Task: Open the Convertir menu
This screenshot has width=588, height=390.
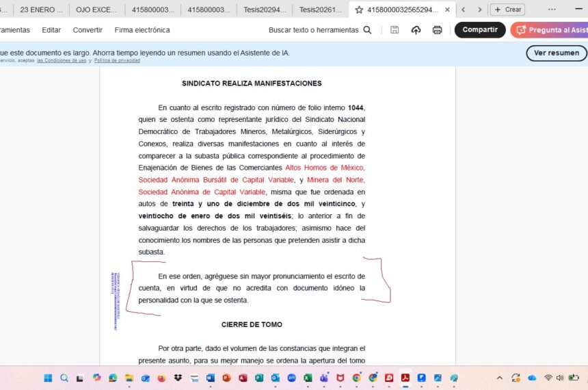Action: point(88,30)
